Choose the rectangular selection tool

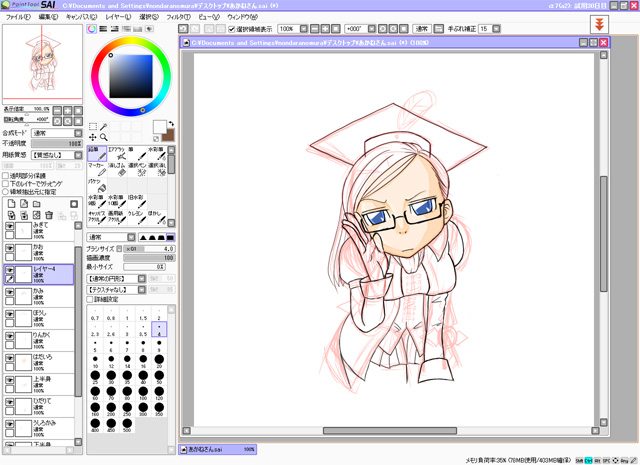tap(93, 127)
